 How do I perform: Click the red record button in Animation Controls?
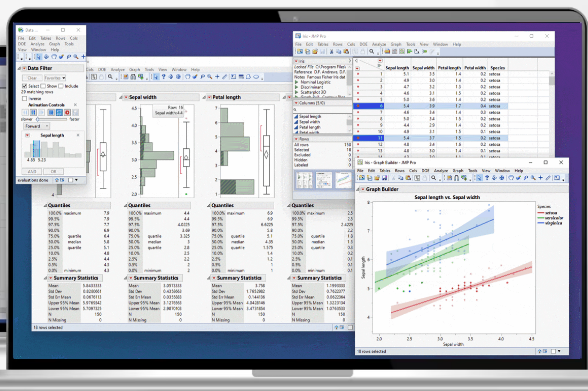point(68,112)
